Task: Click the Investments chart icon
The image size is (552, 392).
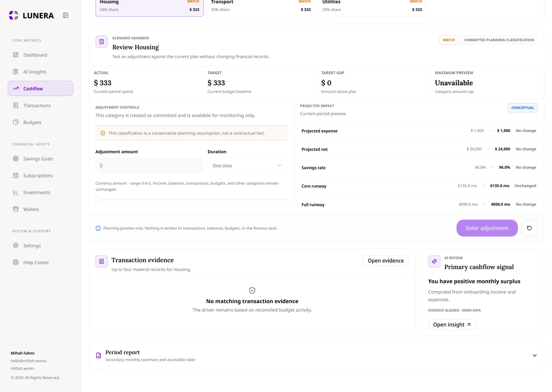Action: pos(16,192)
